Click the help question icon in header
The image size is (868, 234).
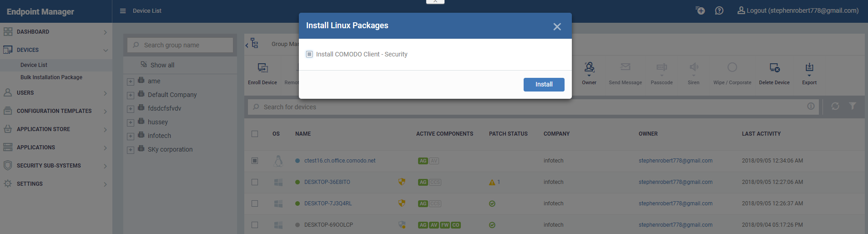pos(719,10)
